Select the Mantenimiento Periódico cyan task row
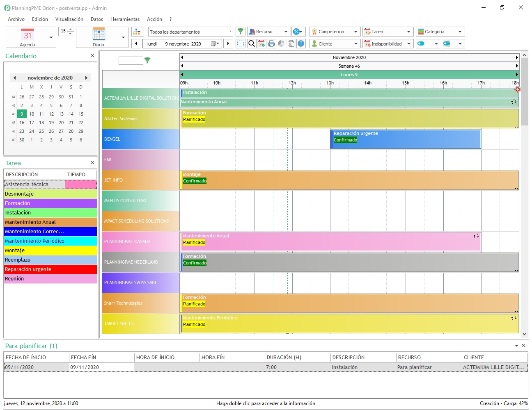This screenshot has width=532, height=410. tap(50, 241)
